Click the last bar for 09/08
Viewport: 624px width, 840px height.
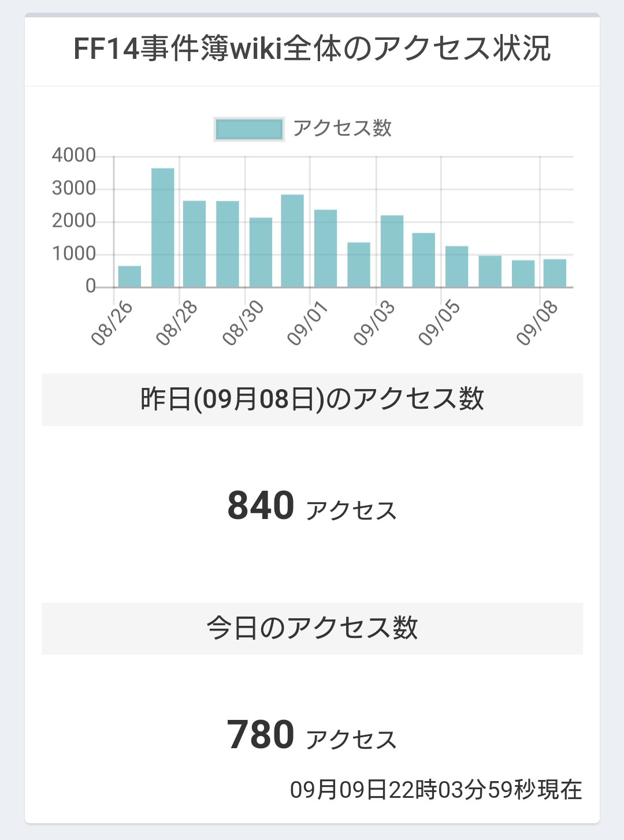pyautogui.click(x=555, y=273)
